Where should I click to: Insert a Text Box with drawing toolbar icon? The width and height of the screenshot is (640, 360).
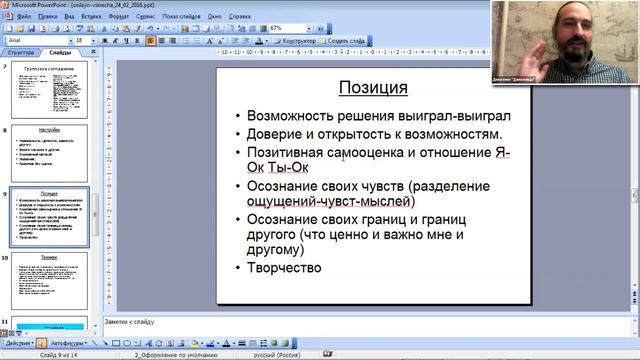(x=138, y=343)
